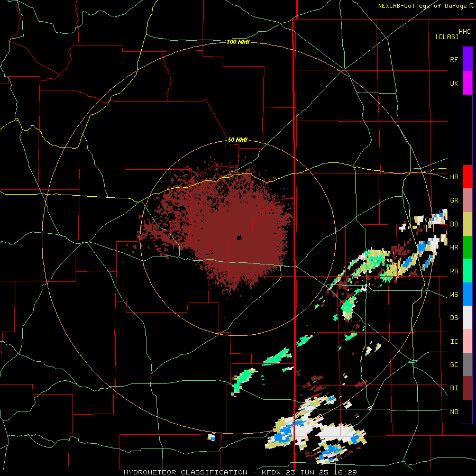Screen dimensions: 476x476
Task: Click the UK magenta legend swatch
Action: click(467, 83)
